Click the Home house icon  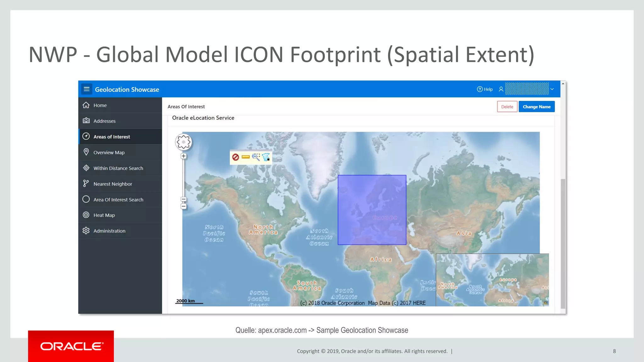click(x=86, y=105)
